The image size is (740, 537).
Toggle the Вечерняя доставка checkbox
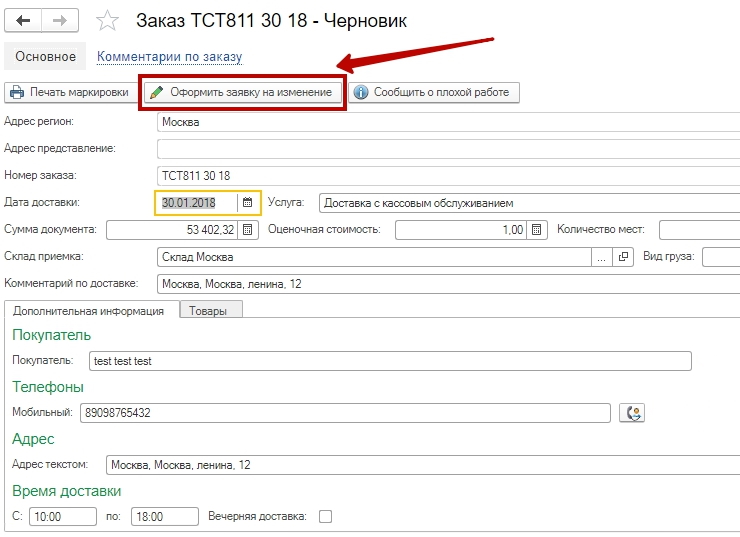pos(324,517)
